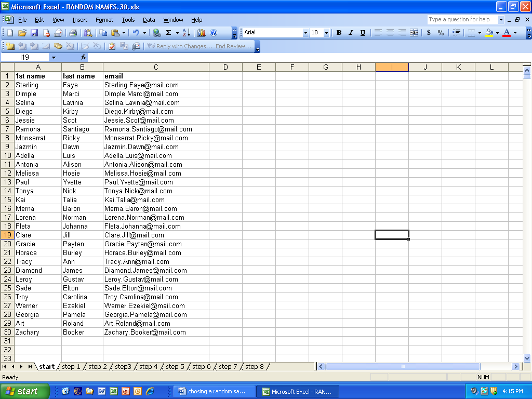Image resolution: width=532 pixels, height=399 pixels.
Task: Open Excel Help question mark icon
Action: pyautogui.click(x=214, y=33)
